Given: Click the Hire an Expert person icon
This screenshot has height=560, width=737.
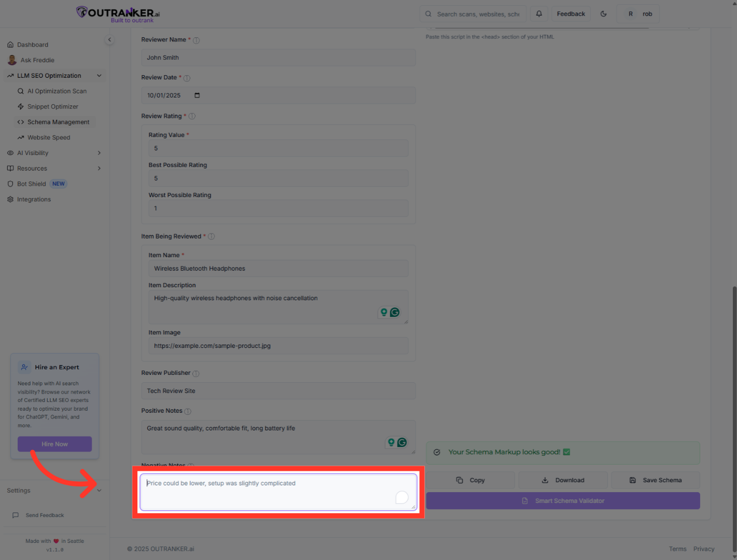Looking at the screenshot, I should coord(24,367).
